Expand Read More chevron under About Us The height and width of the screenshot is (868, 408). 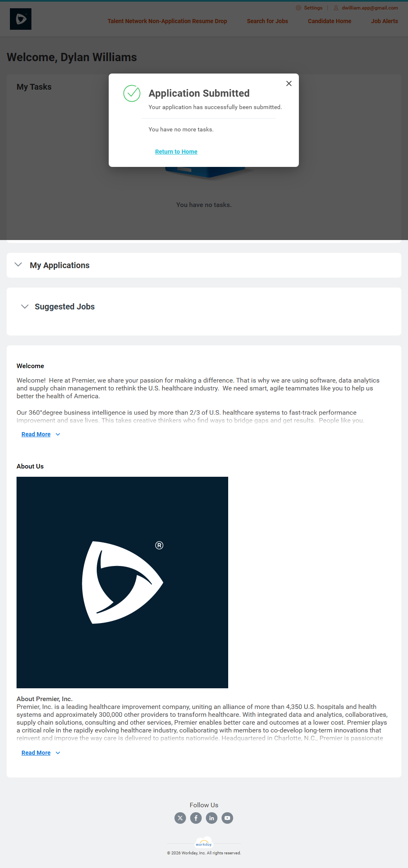(x=58, y=753)
